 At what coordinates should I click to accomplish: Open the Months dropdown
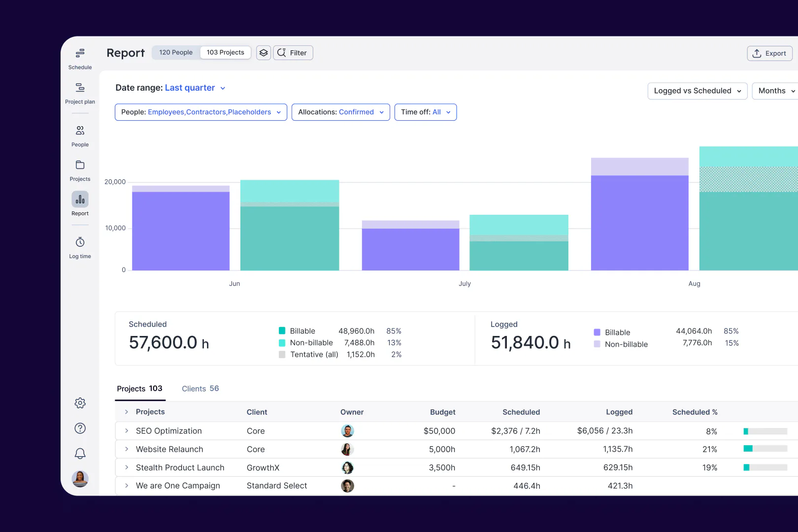[774, 91]
